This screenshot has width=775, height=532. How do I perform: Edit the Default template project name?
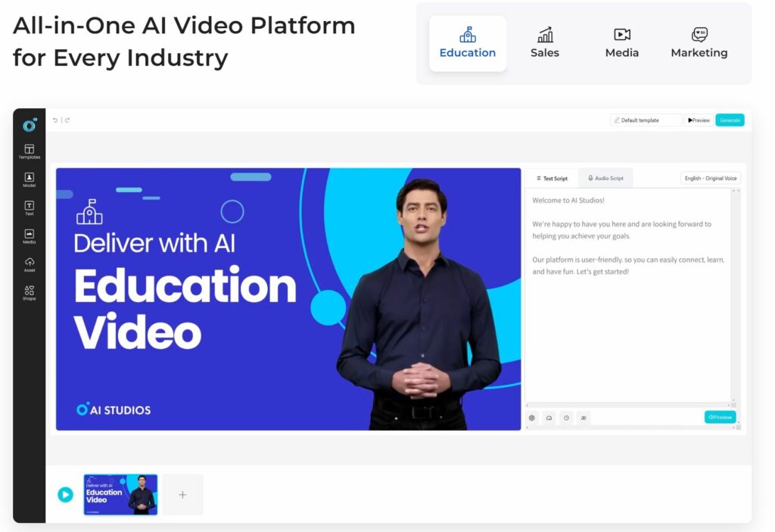point(646,120)
